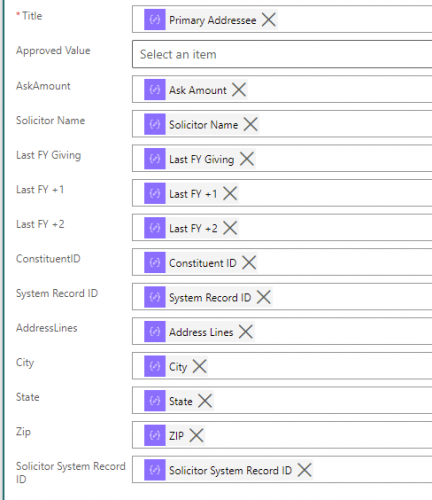Screen dimensions: 432x500
Task: Remove the Ask Amount token
Action: point(239,89)
